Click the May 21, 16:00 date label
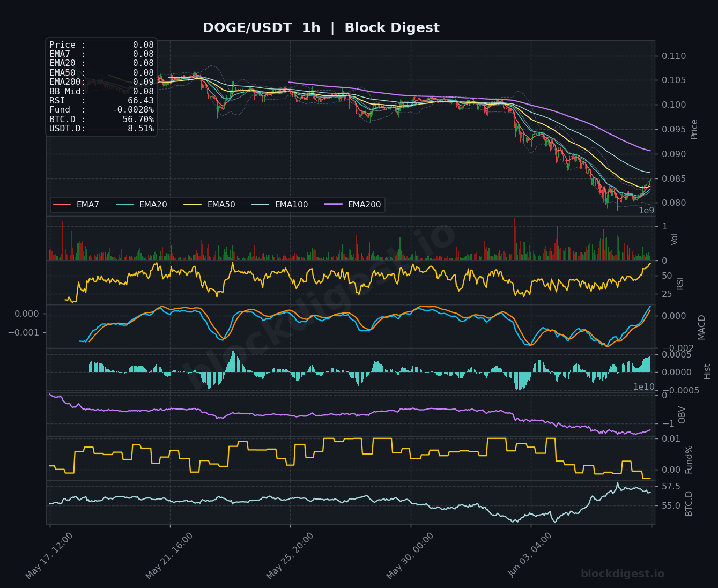The width and height of the screenshot is (718, 588). pyautogui.click(x=169, y=556)
